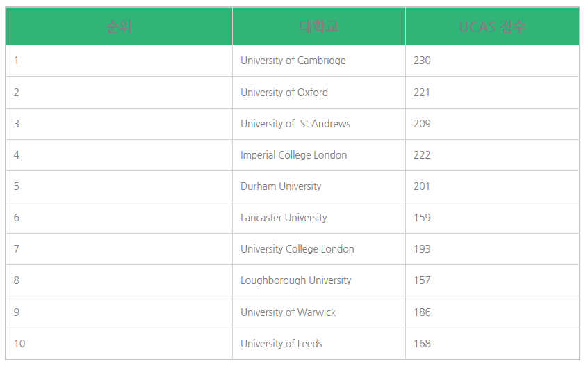Screen dimensions: 588x366
Task: Click the score 186 cell
Action: (492, 312)
